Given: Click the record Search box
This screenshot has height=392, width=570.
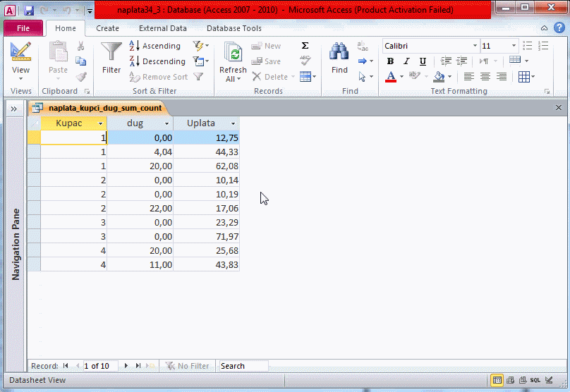Looking at the screenshot, I should click(x=243, y=366).
